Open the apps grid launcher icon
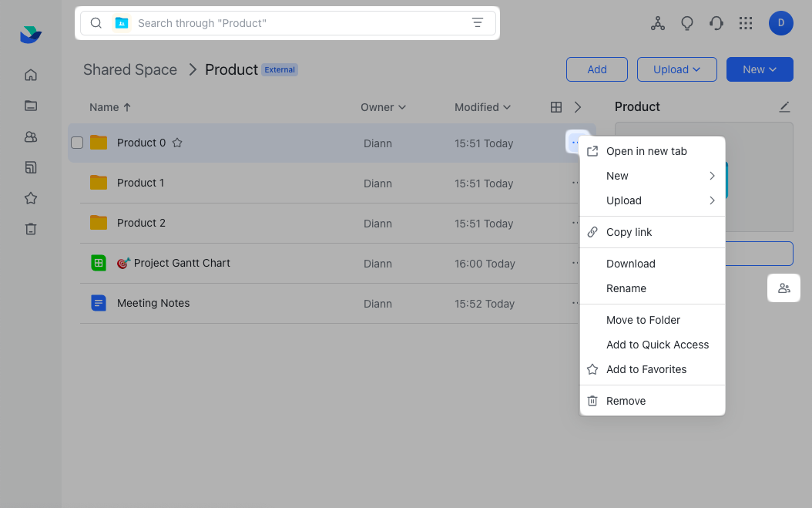Image resolution: width=812 pixels, height=508 pixels. click(745, 23)
